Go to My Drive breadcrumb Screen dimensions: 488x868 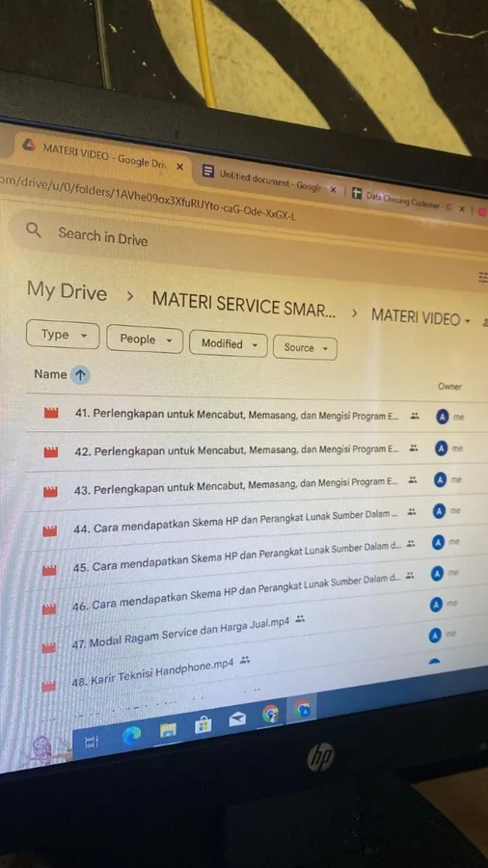(67, 291)
